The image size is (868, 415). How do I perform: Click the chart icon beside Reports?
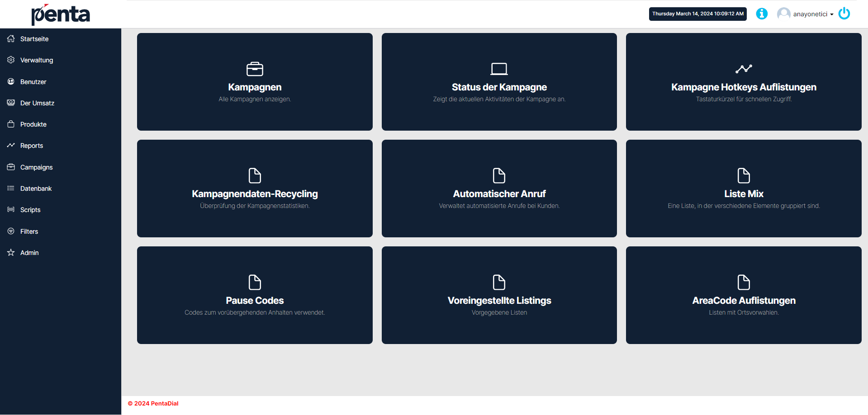pyautogui.click(x=11, y=146)
